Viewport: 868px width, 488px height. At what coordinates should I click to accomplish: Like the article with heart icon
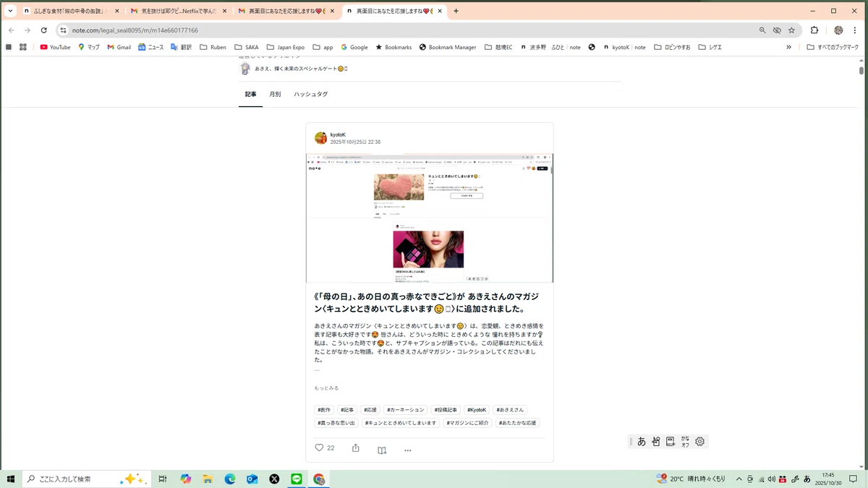pyautogui.click(x=319, y=448)
